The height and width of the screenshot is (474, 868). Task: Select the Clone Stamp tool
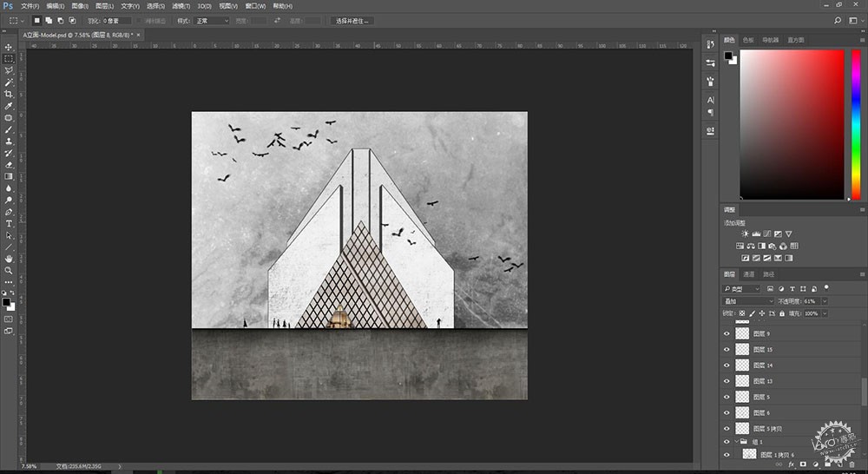[9, 142]
